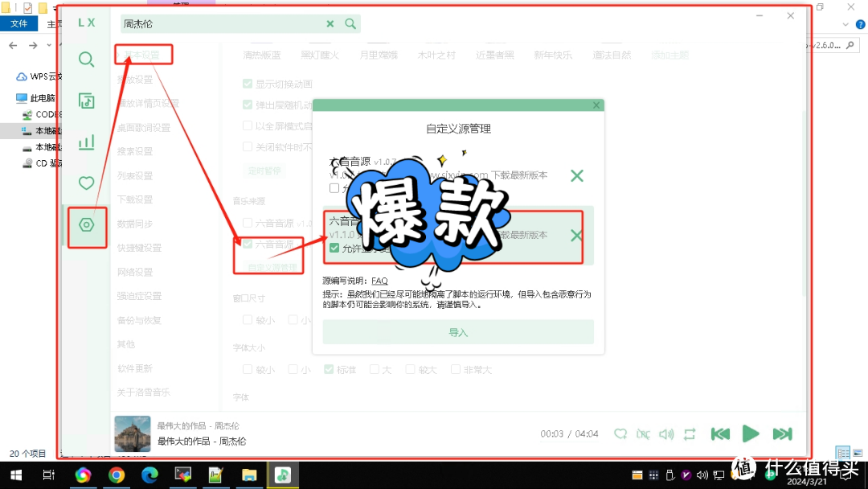
Task: Launch Google Chrome from the taskbar
Action: 117,475
